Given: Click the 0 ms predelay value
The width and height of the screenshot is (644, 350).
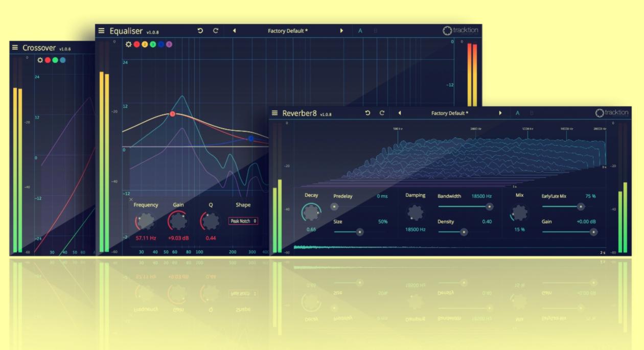Looking at the screenshot, I should [x=382, y=196].
